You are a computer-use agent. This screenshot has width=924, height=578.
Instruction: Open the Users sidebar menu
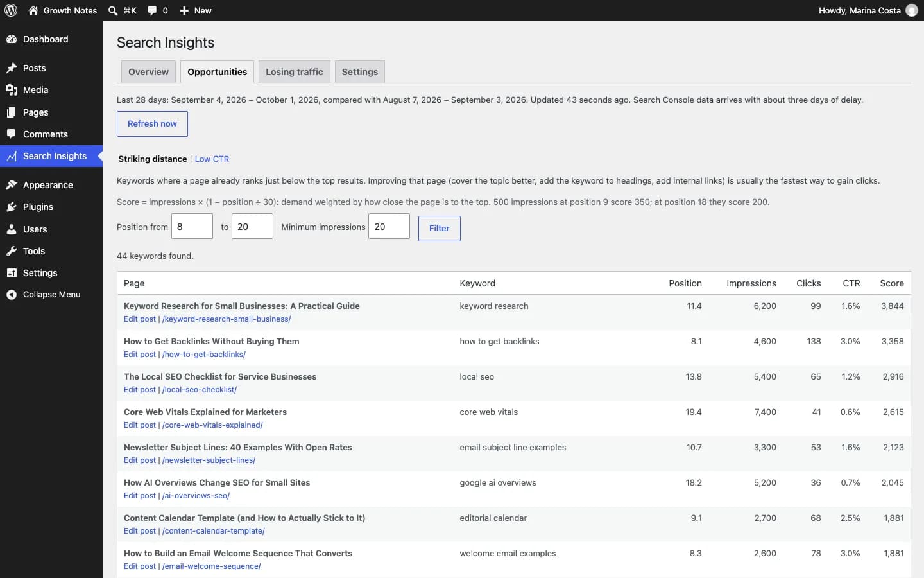(x=51, y=229)
